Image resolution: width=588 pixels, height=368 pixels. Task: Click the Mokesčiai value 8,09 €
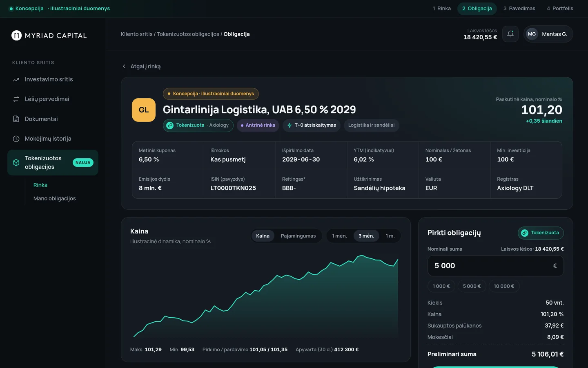pyautogui.click(x=555, y=337)
